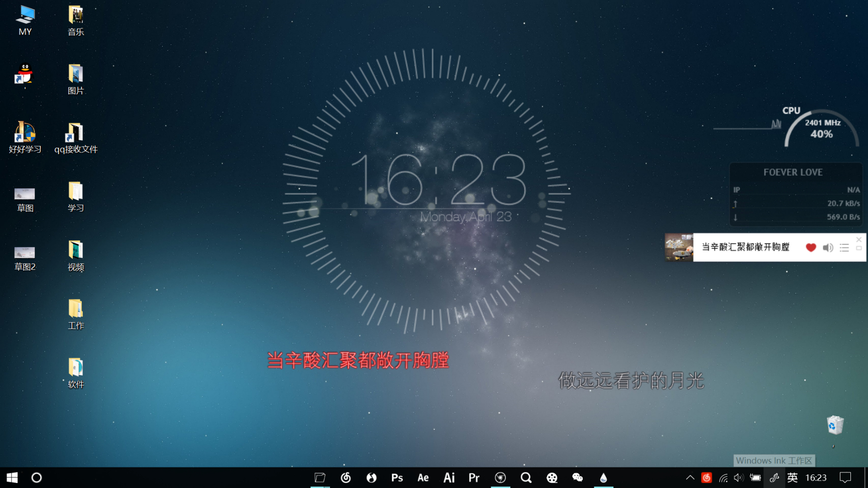This screenshot has width=868, height=488.
Task: Click the grey lyric 做远远看护的月光
Action: [631, 381]
